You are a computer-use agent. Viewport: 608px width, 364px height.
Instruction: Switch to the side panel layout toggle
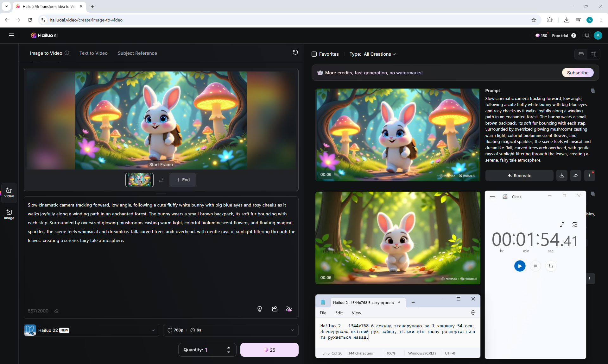pos(594,54)
